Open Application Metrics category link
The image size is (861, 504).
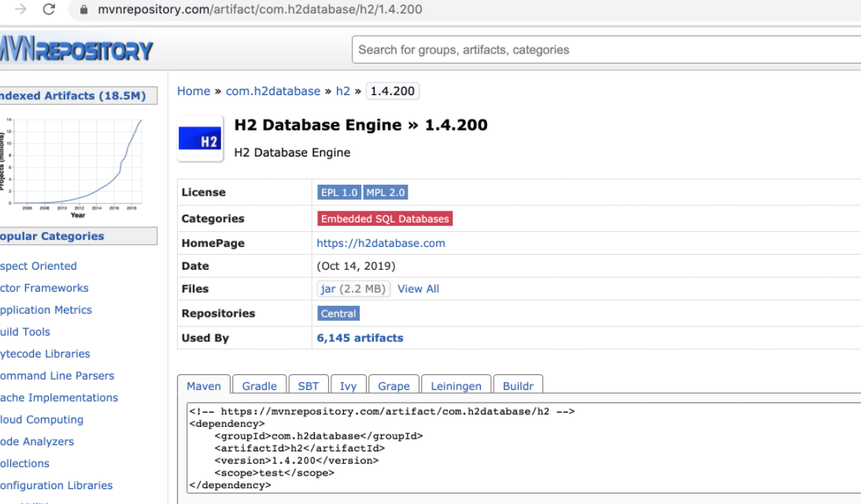[x=46, y=310]
